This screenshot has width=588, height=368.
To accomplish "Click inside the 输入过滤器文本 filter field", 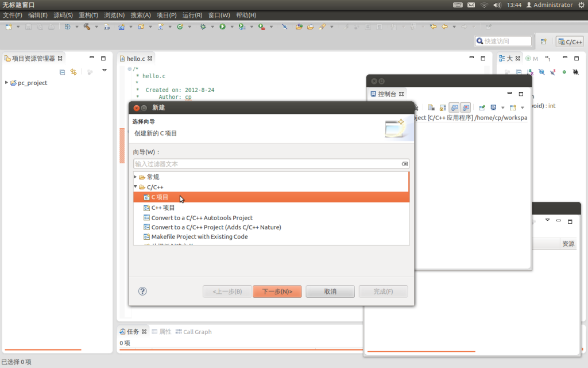I will point(264,163).
